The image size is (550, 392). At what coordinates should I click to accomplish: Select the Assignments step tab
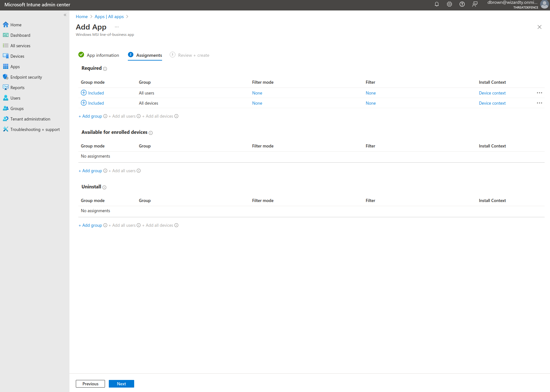coord(145,55)
